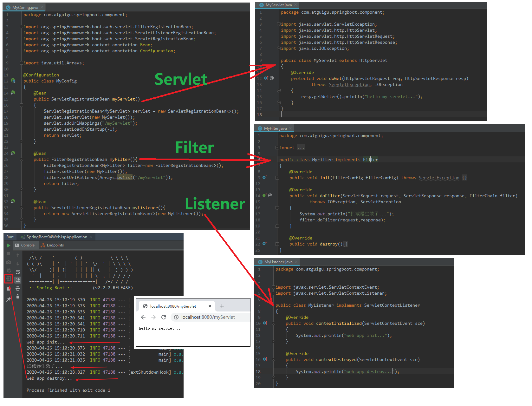Click the override gutter icon for contextInitialized

(265, 323)
